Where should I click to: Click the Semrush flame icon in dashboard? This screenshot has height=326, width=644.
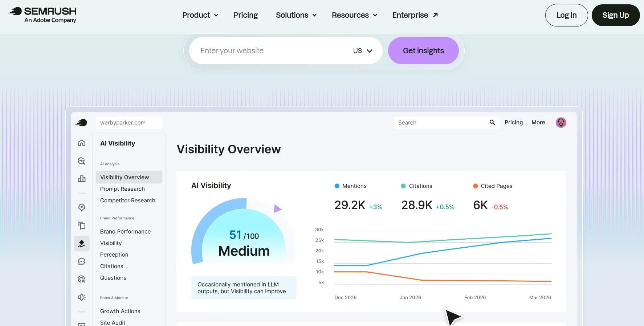point(81,123)
